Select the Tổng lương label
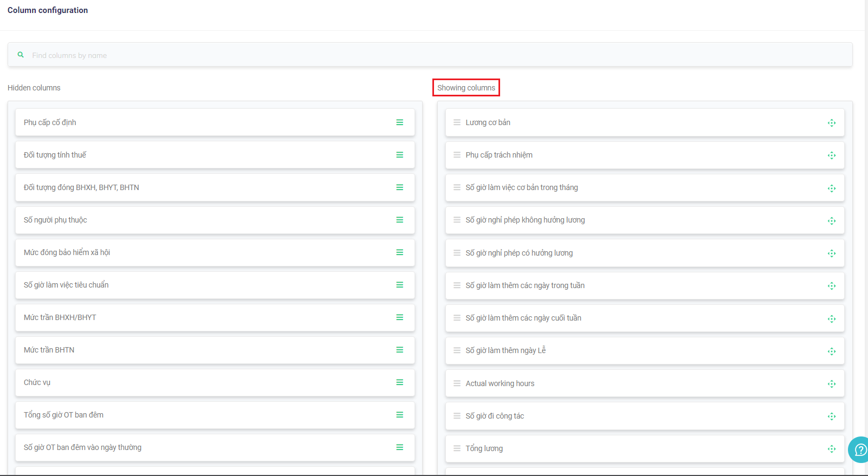 point(484,448)
